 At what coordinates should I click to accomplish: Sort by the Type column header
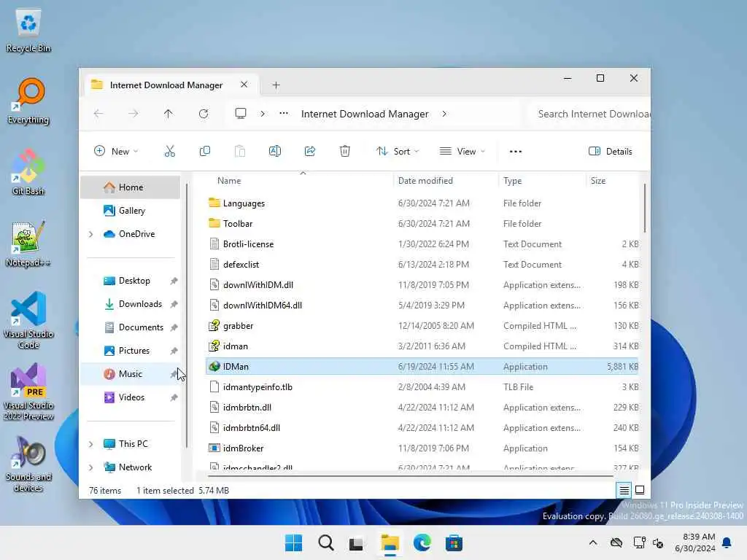(x=513, y=181)
